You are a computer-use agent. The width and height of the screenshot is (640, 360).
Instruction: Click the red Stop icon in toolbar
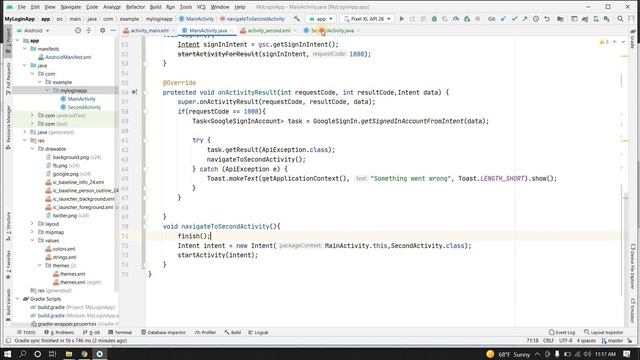(478, 19)
